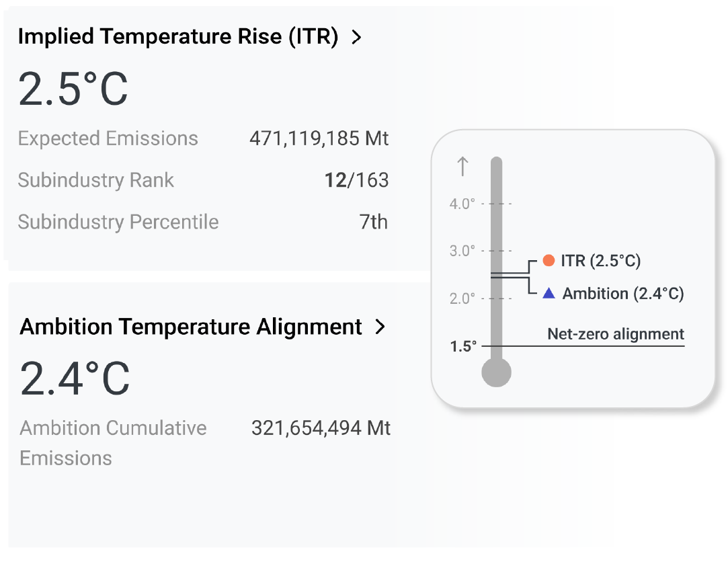Select the ITR (2.5°C) legend label
Viewport: 728px width, 564px height.
tap(600, 261)
